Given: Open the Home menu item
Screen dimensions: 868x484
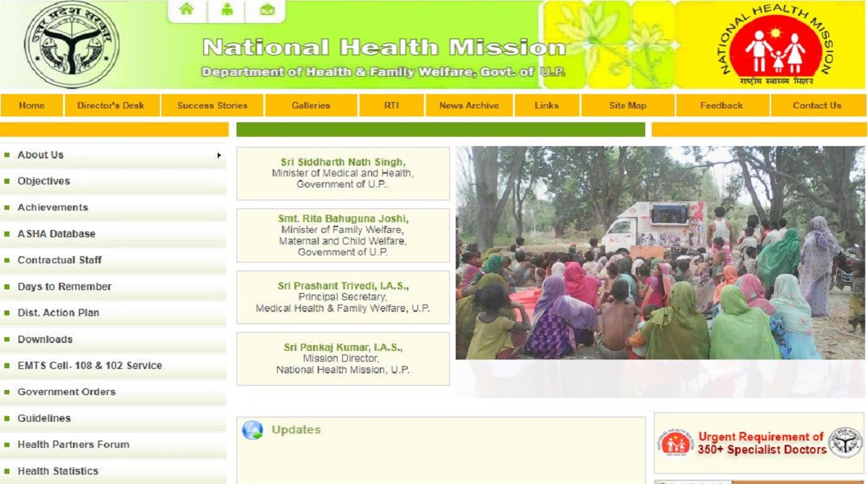Looking at the screenshot, I should [32, 106].
